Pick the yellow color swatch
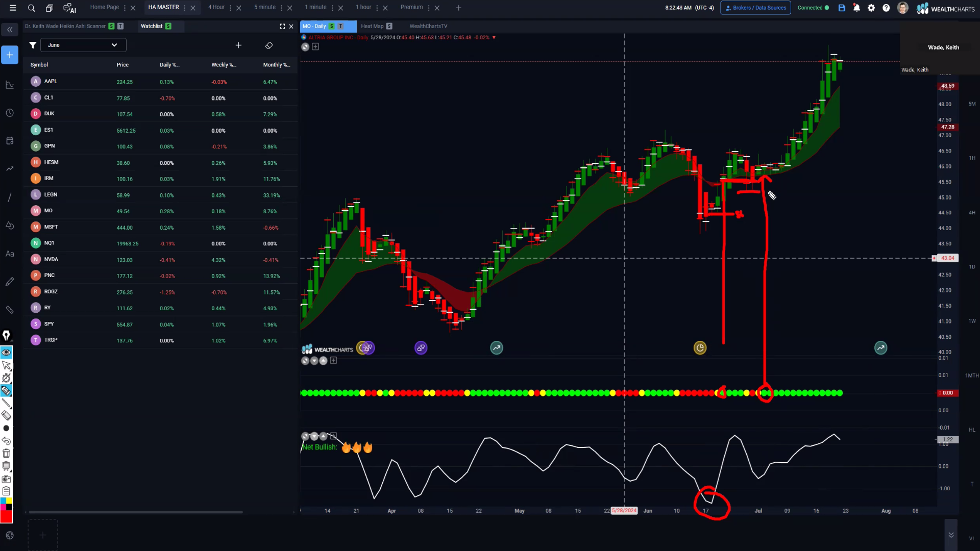This screenshot has width=980, height=551. point(9,500)
